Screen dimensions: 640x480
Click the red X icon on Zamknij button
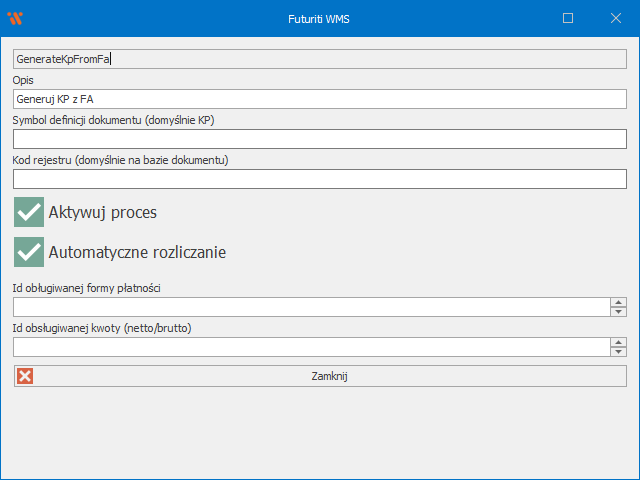[25, 376]
